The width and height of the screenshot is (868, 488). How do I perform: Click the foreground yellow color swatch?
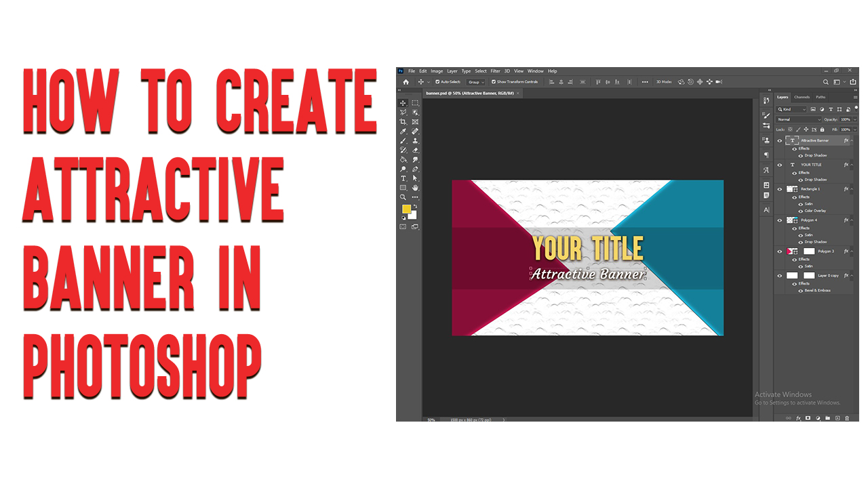coord(406,209)
